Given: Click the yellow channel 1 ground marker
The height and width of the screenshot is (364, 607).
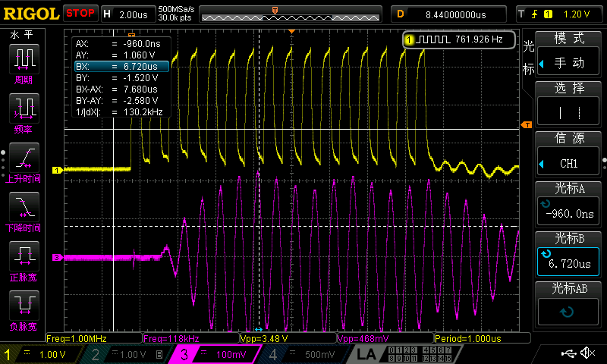Looking at the screenshot, I should (58, 170).
